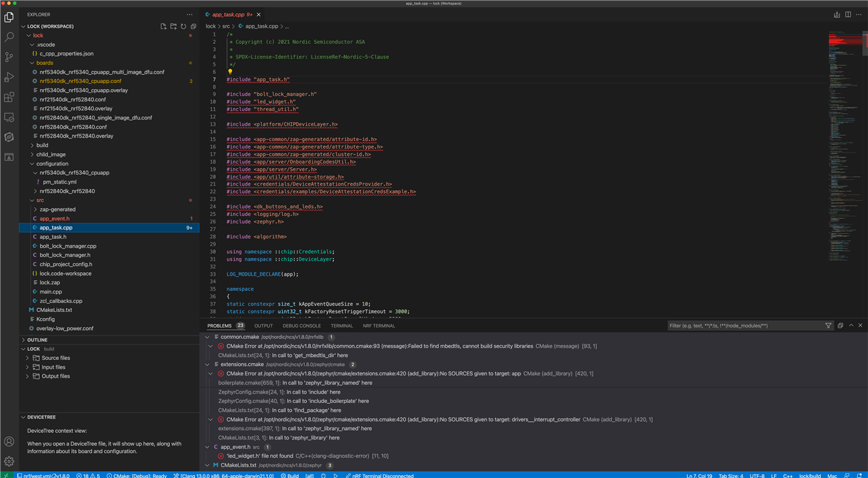Open Source Control view
Viewport: 868px width, 478px height.
(x=9, y=57)
